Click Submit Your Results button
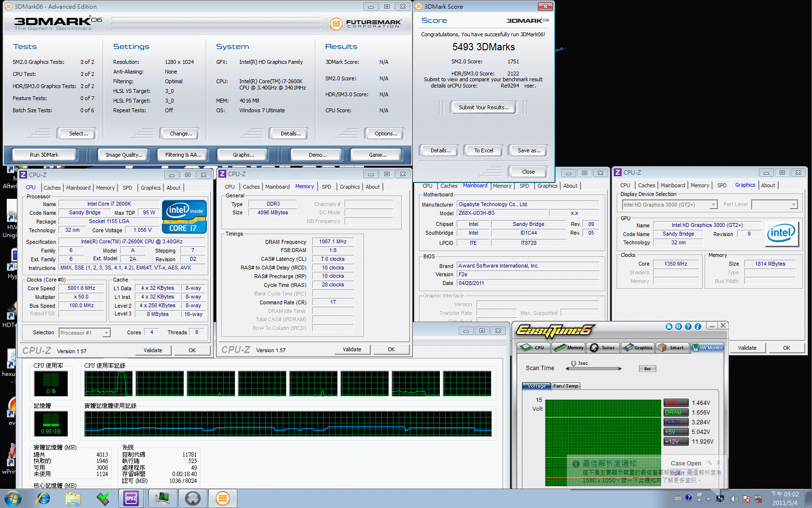This screenshot has width=812, height=508. pyautogui.click(x=483, y=107)
